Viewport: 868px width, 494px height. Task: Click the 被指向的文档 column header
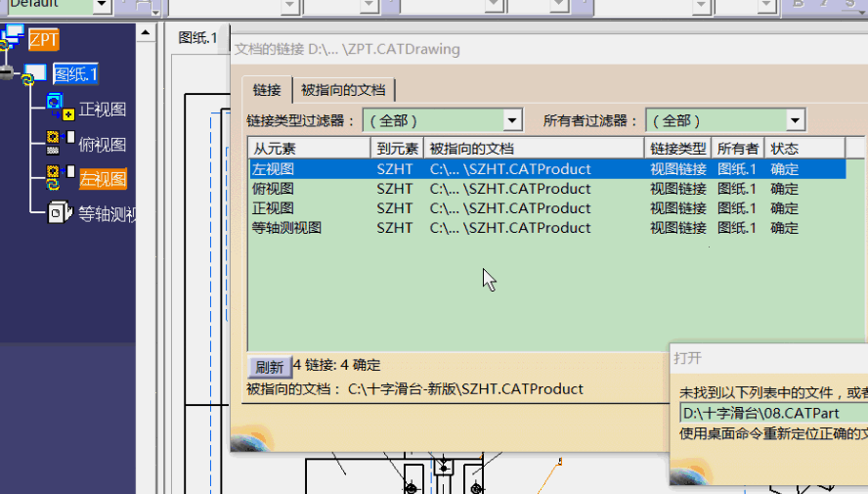535,149
